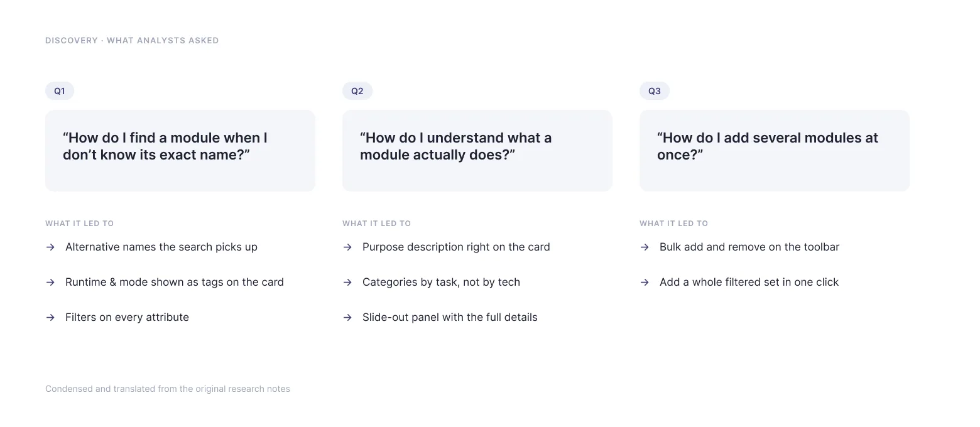Open the 'find a module' question card
This screenshot has height=427, width=980.
[x=180, y=151]
